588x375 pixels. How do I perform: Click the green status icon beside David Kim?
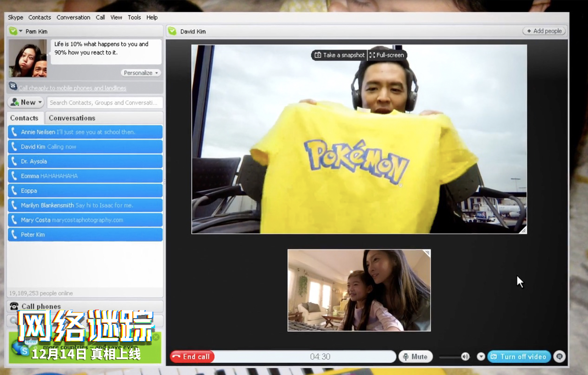coord(172,31)
